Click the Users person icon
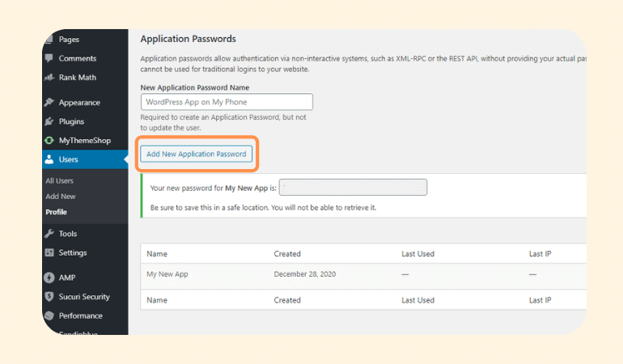Viewport: 623px width, 364px height. pos(49,159)
